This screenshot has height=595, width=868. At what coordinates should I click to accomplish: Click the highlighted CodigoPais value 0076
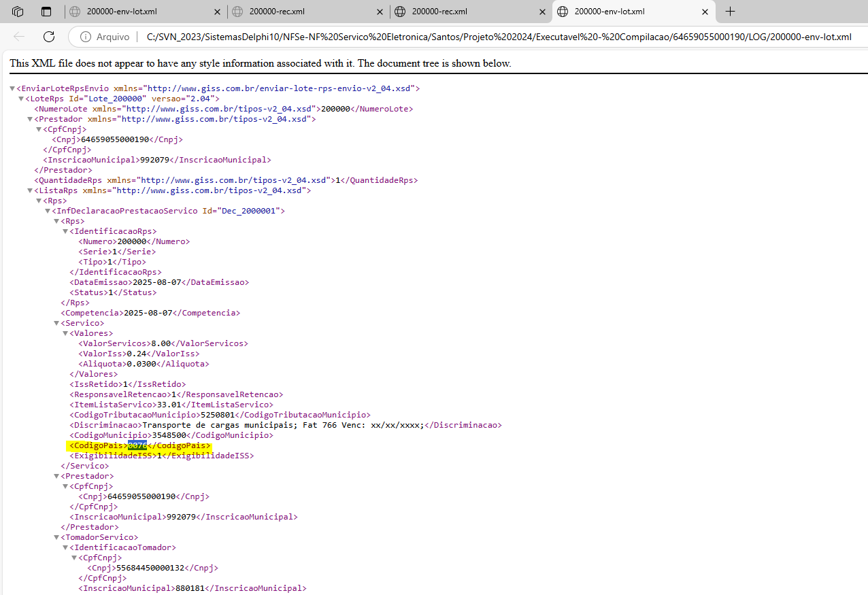click(137, 445)
